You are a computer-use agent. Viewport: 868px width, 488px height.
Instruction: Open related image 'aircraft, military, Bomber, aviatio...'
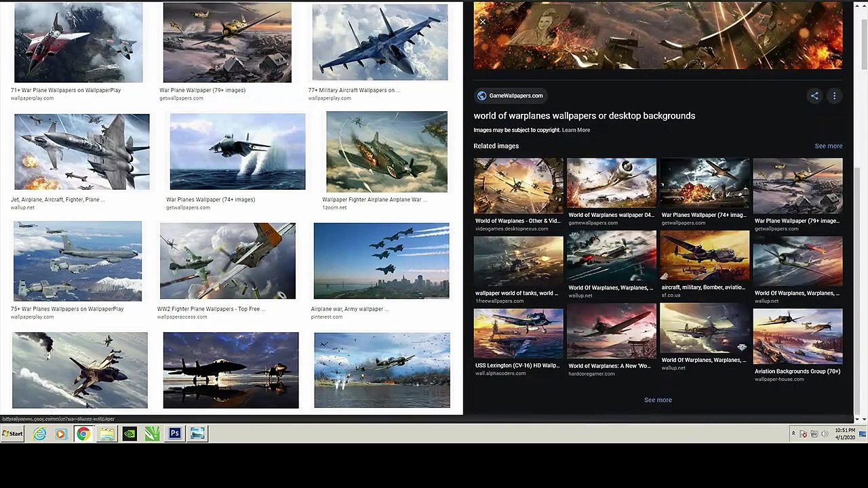pyautogui.click(x=705, y=256)
